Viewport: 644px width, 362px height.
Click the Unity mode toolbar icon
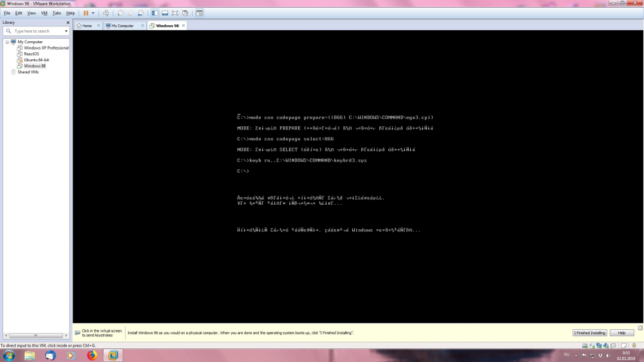[185, 13]
